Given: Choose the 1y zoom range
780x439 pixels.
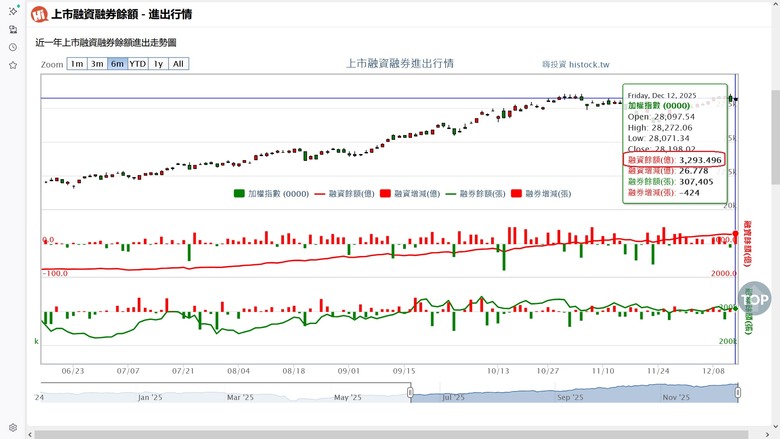Looking at the screenshot, I should click(x=158, y=64).
